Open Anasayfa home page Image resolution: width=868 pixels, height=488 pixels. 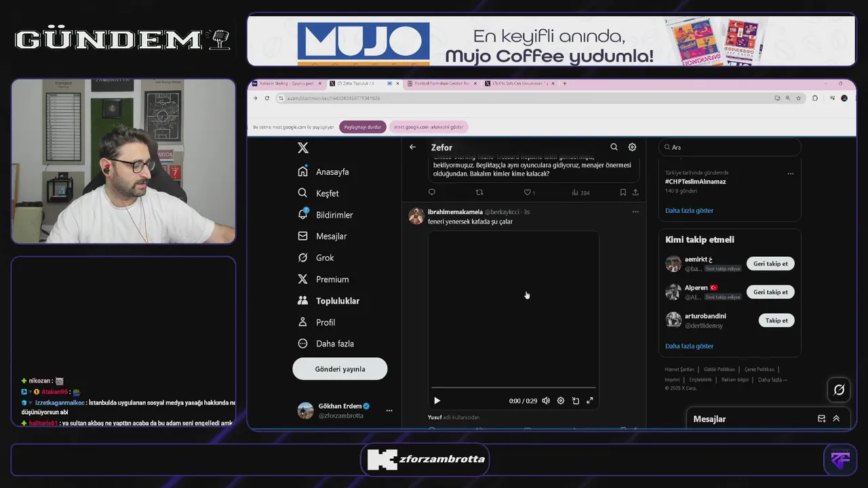tap(323, 171)
